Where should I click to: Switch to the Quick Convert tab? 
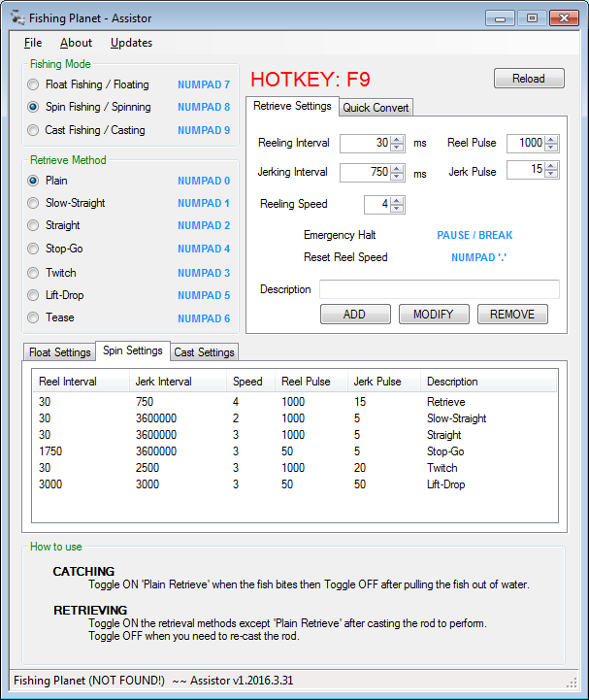click(376, 108)
